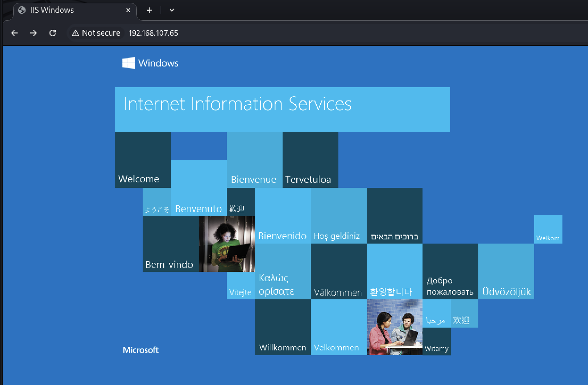588x385 pixels.
Task: Go back with the browser back arrow
Action: pyautogui.click(x=14, y=33)
